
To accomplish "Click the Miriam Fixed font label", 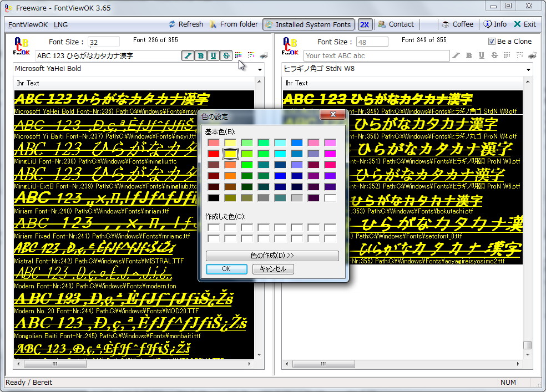I will 102,236.
